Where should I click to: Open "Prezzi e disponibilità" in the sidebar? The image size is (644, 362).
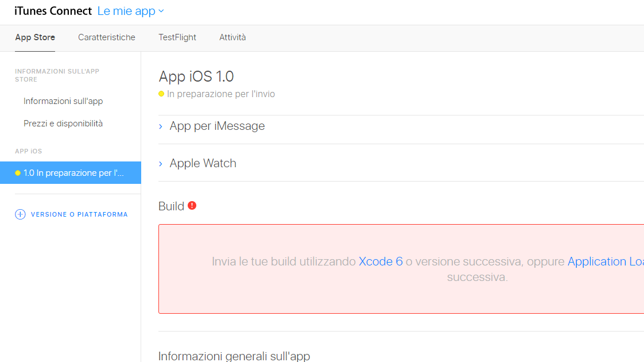pos(63,124)
